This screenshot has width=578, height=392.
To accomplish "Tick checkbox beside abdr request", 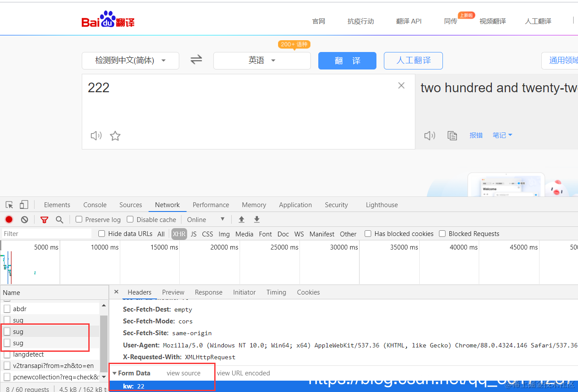I will (7, 309).
